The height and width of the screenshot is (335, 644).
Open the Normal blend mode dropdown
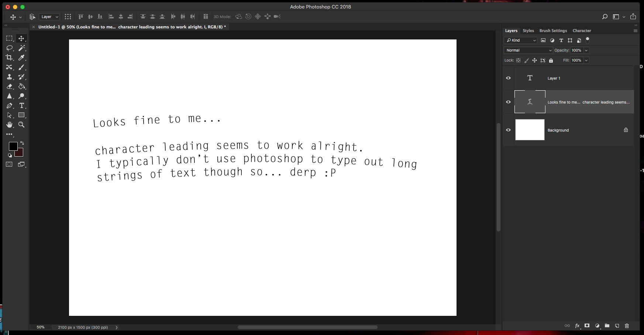528,50
